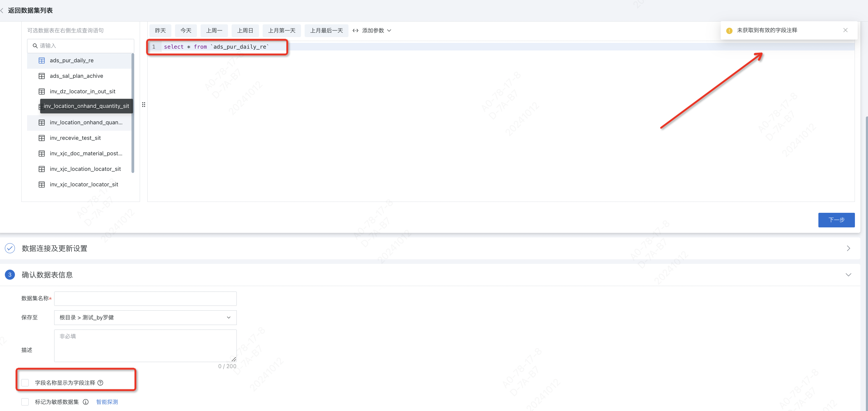
Task: Select table inv_location_onhand_quan...
Action: coord(79,123)
